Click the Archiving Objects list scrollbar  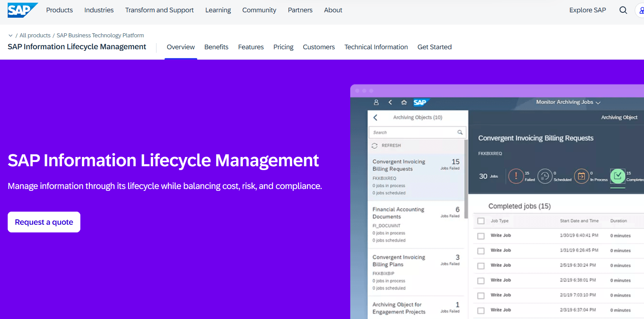(466, 179)
